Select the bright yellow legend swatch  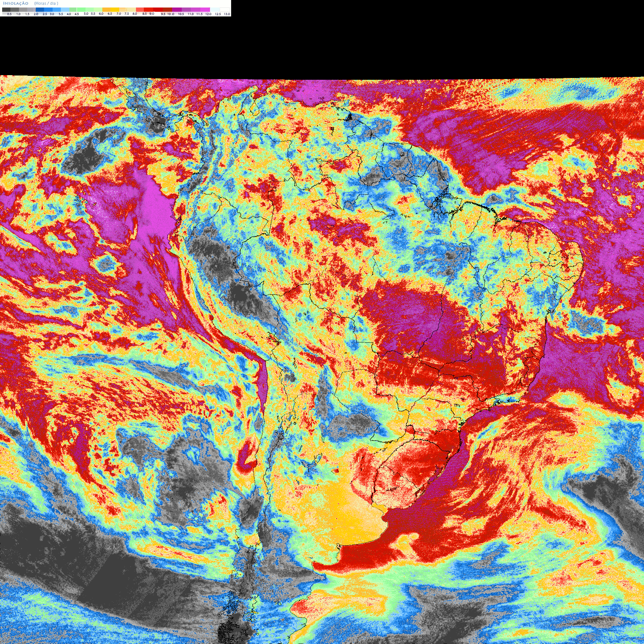[115, 10]
